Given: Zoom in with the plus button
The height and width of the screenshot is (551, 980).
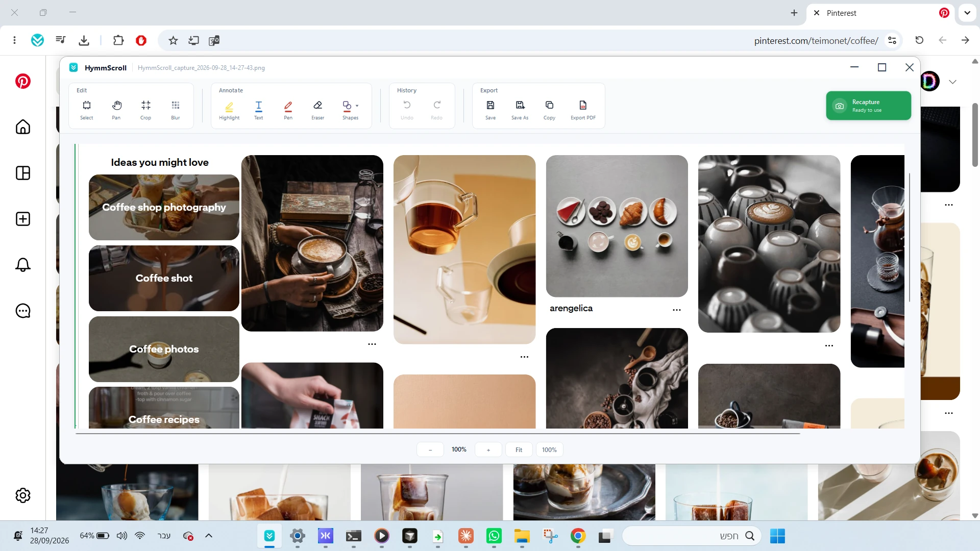Looking at the screenshot, I should click(x=488, y=449).
